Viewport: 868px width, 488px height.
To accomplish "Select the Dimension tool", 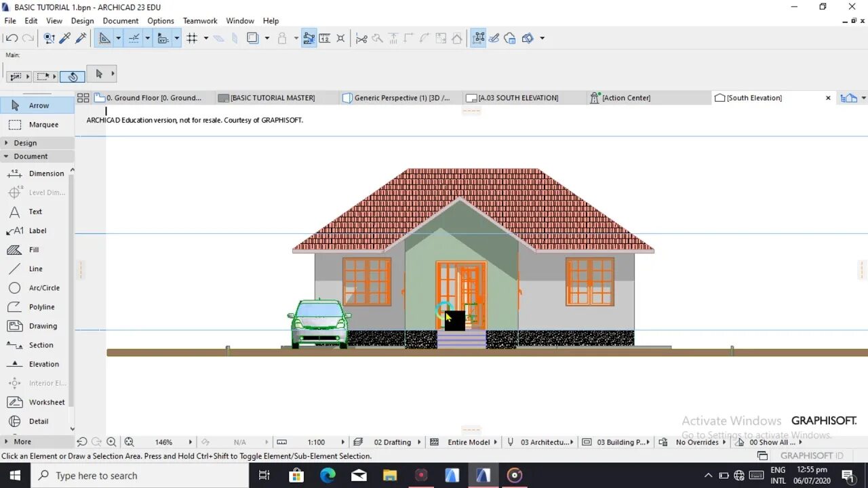I will point(35,174).
